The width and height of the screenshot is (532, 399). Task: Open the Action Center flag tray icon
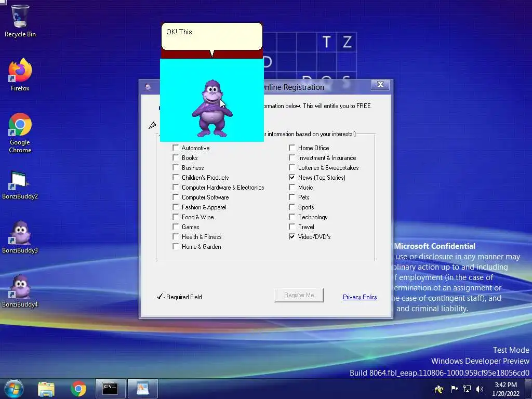pos(454,389)
